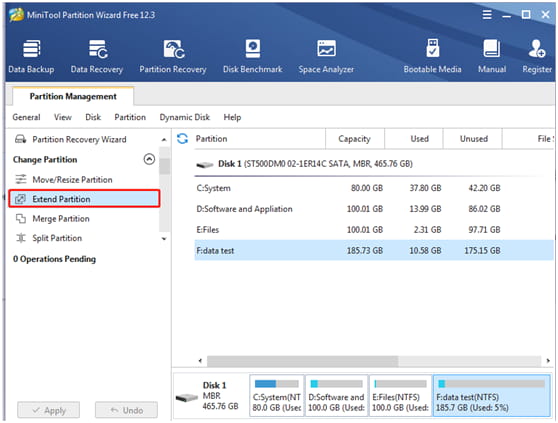
Task: Open Partition Recovery Wizard
Action: pos(79,139)
